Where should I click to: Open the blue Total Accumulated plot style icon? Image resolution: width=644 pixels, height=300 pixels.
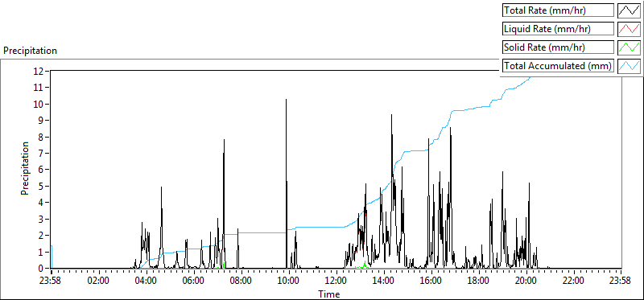tap(630, 66)
